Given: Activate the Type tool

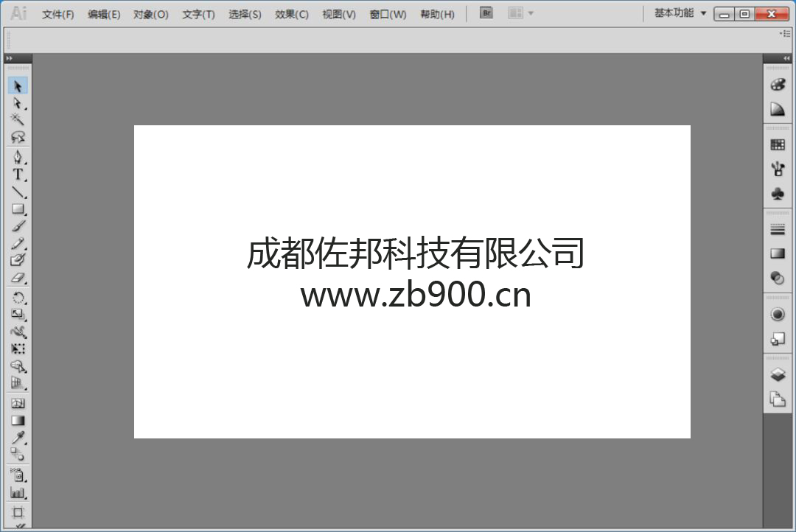Looking at the screenshot, I should 18,175.
